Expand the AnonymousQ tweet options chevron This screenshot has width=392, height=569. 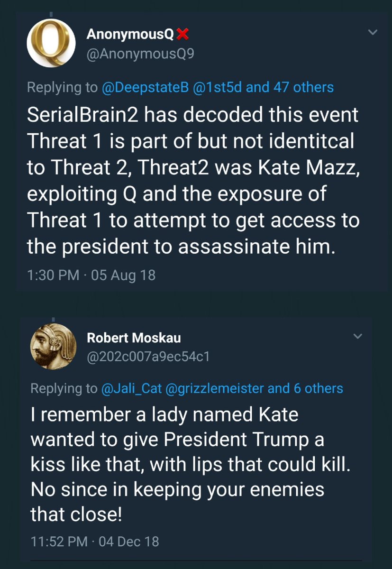click(373, 33)
